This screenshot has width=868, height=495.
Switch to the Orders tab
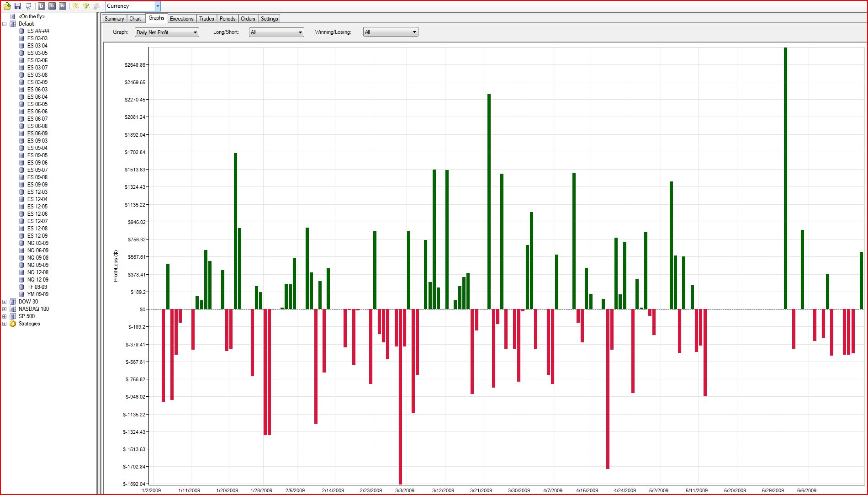click(248, 19)
